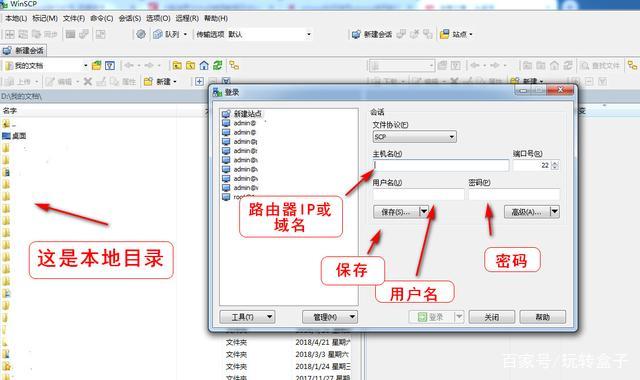This screenshot has width=640, height=380.
Task: Click the 高级(A)... button
Action: pos(527,212)
